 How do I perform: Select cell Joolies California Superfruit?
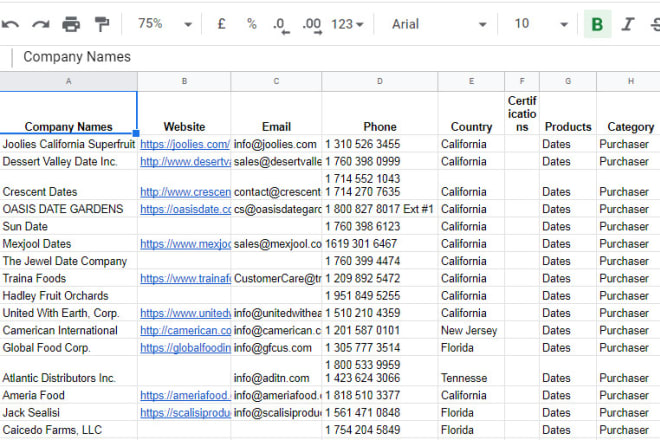(x=68, y=144)
